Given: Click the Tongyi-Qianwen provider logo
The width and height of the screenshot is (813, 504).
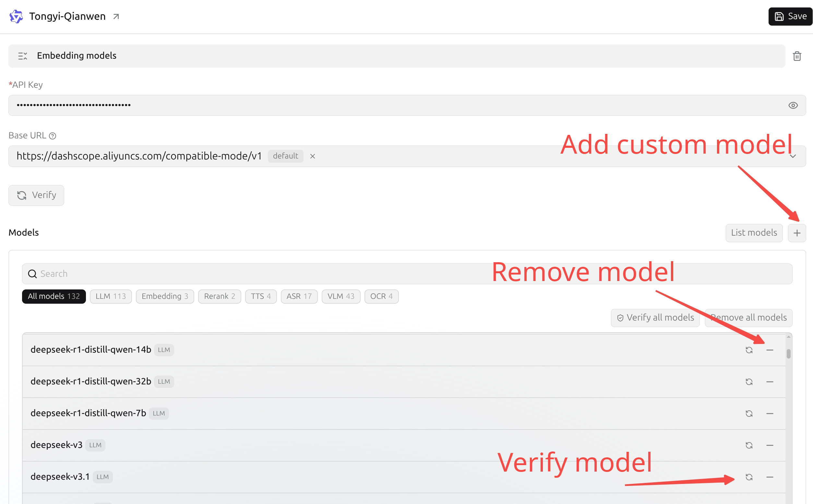Looking at the screenshot, I should (x=16, y=16).
